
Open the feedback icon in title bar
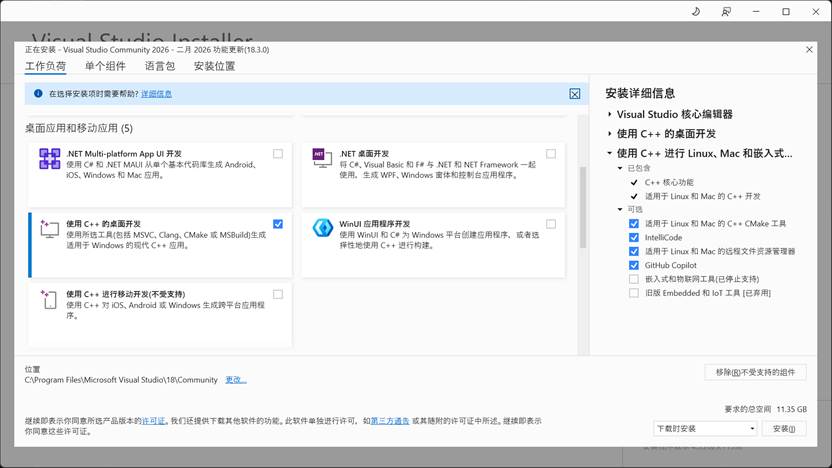tap(726, 11)
